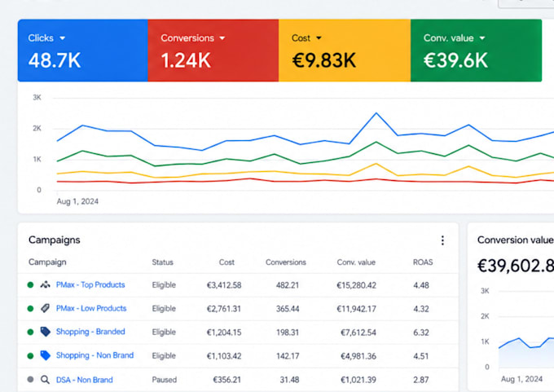The width and height of the screenshot is (554, 392).
Task: Select the green Conv. value scorecard
Action: point(477,51)
